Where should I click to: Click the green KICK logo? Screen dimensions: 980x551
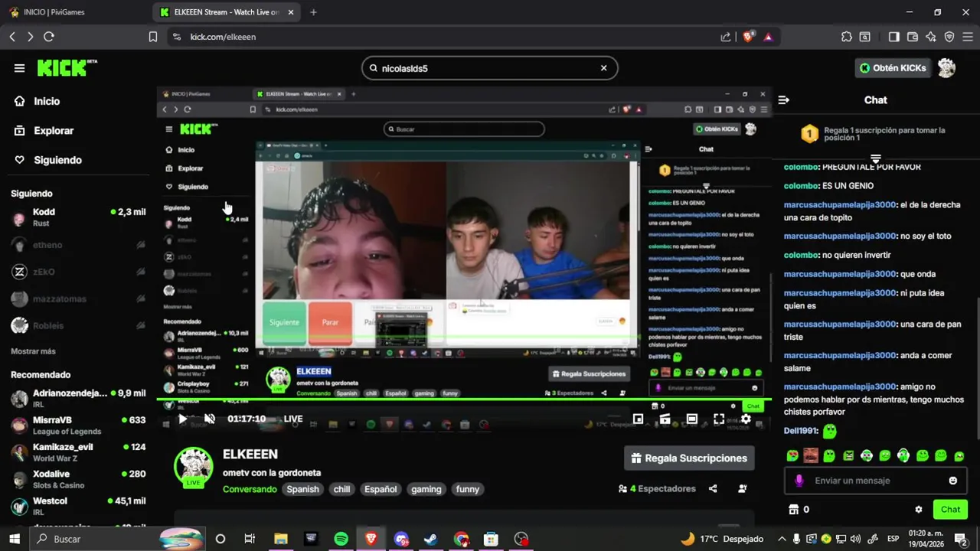pos(67,68)
